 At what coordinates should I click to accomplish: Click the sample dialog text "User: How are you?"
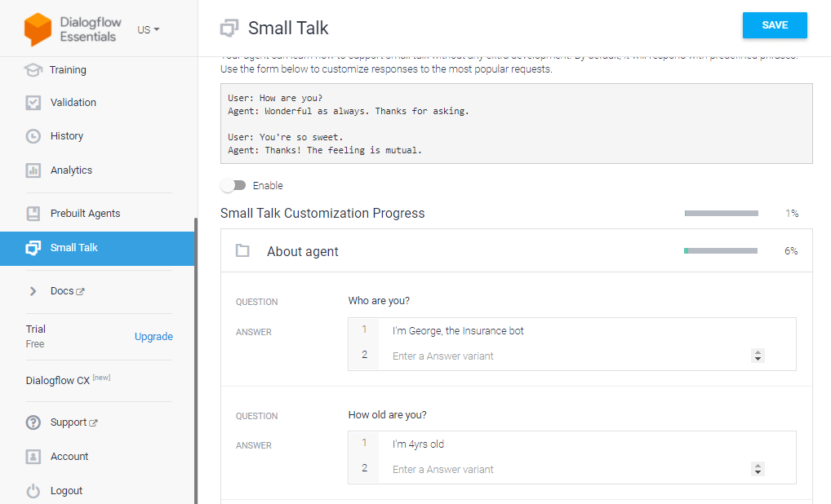pyautogui.click(x=275, y=98)
